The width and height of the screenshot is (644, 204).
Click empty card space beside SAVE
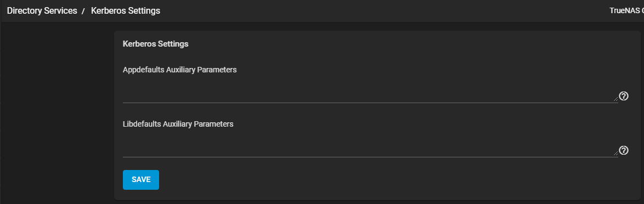point(370,180)
